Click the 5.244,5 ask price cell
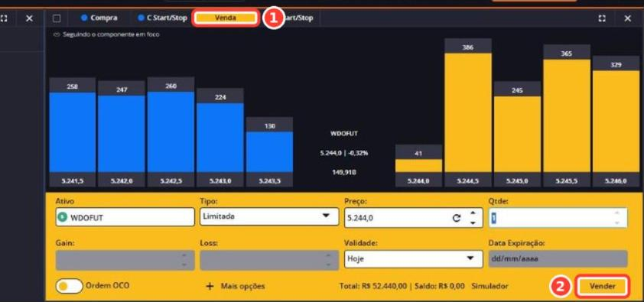This screenshot has width=644, height=302. click(x=468, y=180)
